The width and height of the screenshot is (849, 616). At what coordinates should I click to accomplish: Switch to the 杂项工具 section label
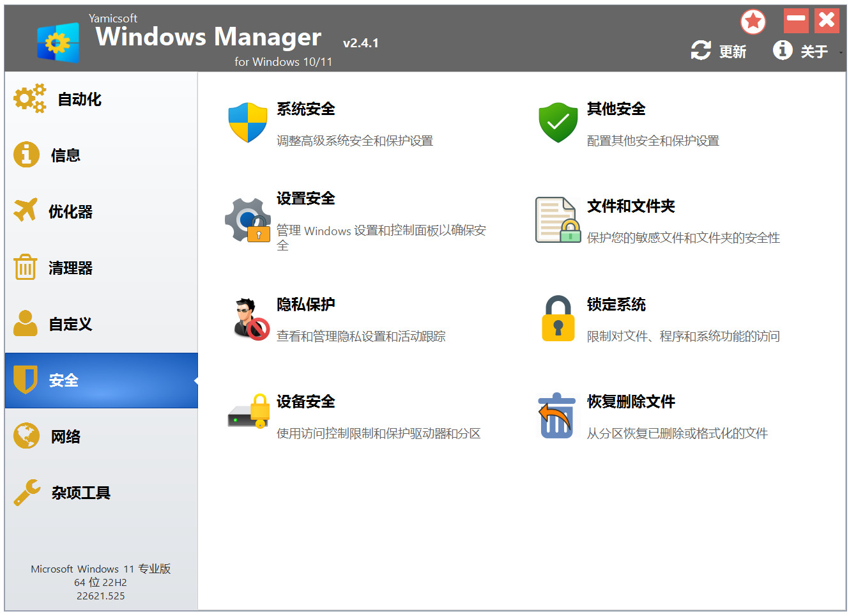pos(81,493)
